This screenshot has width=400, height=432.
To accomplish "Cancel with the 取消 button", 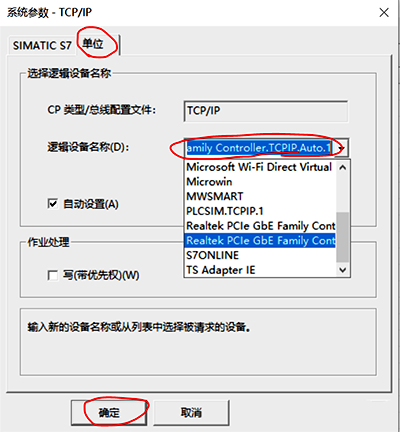I will click(191, 413).
